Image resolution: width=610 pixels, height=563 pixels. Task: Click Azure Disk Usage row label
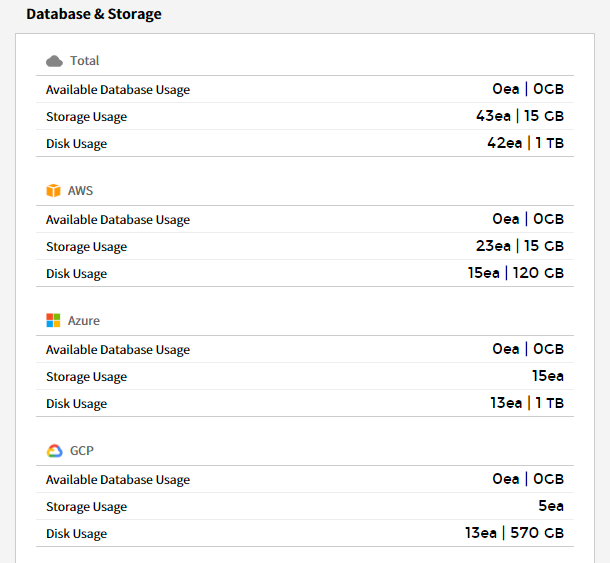click(76, 404)
